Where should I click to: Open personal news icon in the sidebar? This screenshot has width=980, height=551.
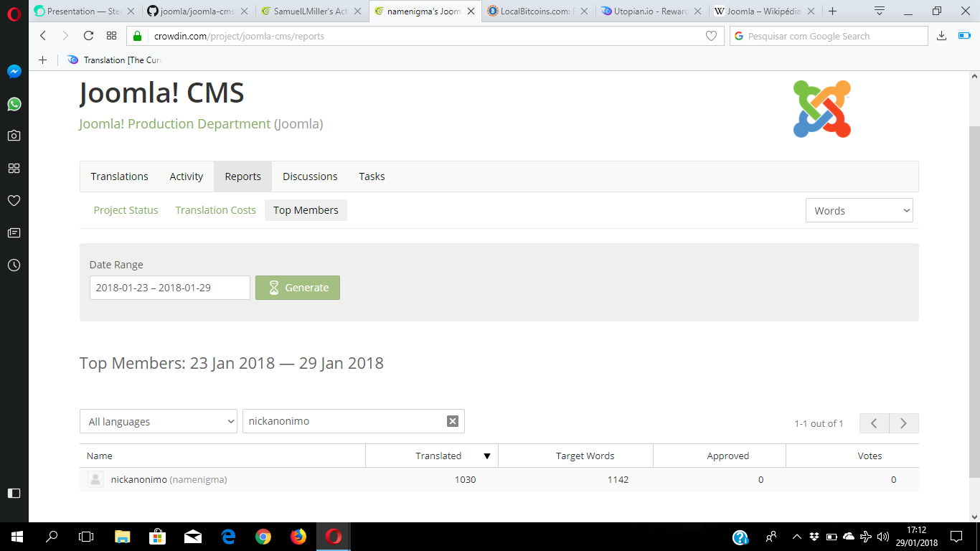pos(14,232)
